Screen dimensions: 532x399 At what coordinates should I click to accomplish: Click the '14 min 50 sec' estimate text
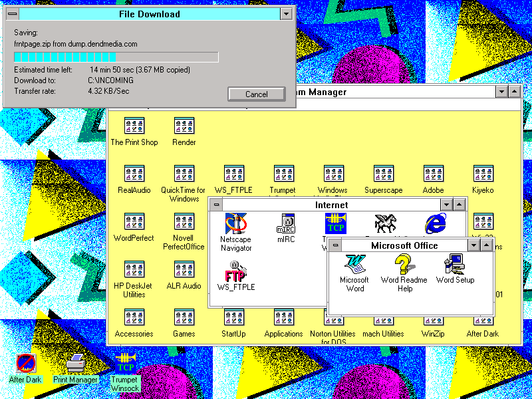[112, 70]
